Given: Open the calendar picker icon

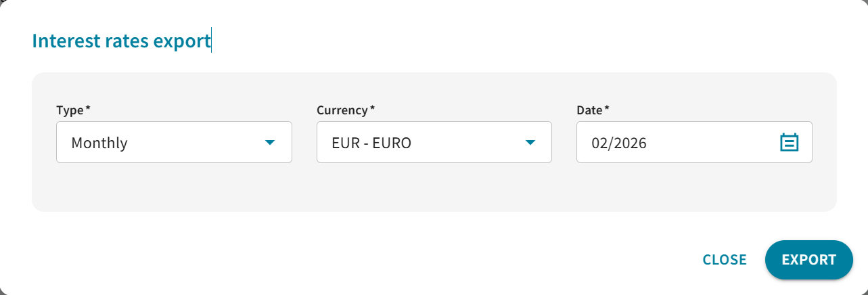Looking at the screenshot, I should [790, 143].
